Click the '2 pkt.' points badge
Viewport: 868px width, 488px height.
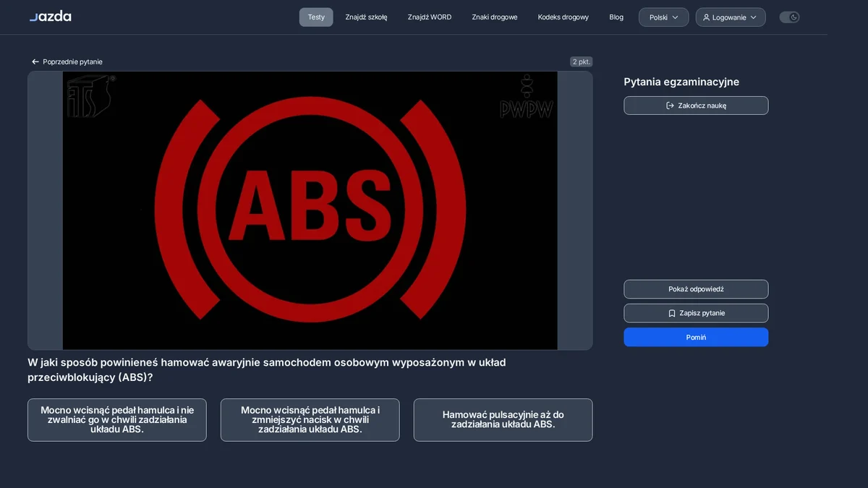coord(581,62)
